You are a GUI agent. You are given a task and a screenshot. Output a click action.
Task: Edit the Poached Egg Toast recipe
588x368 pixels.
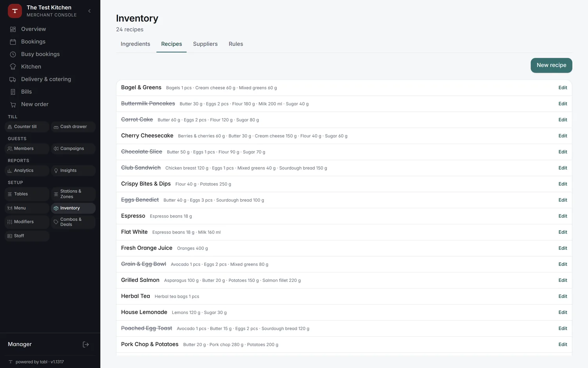[563, 329]
